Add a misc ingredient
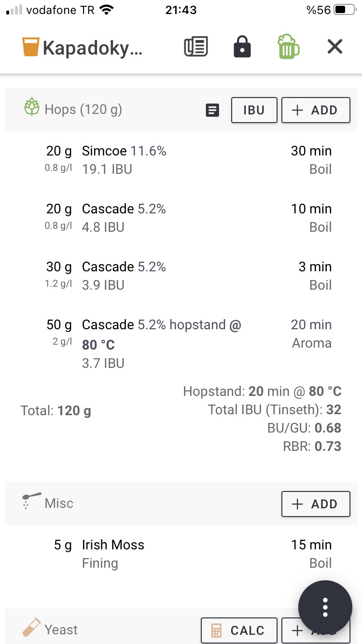Viewport: 362px width, 644px height. tap(316, 504)
